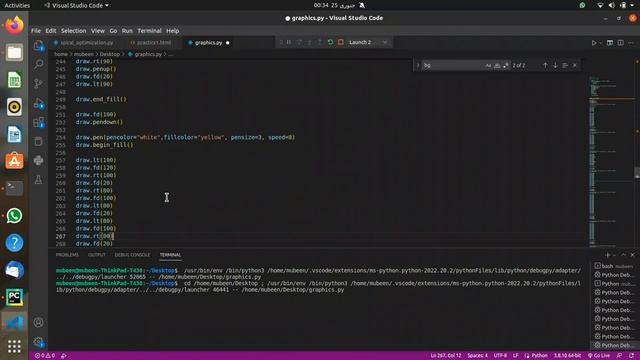
Task: Open the Accounts icon in activity bar
Action: [x=38, y=322]
